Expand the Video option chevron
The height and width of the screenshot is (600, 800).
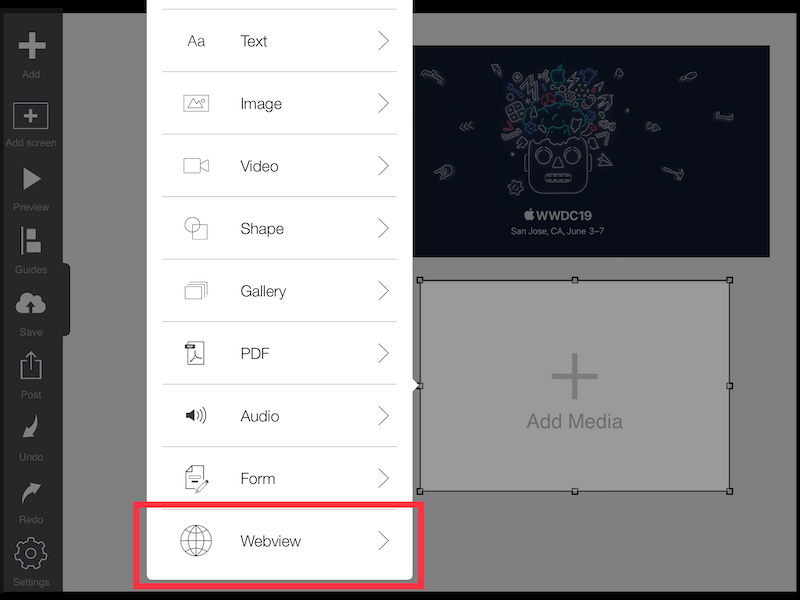pos(383,166)
